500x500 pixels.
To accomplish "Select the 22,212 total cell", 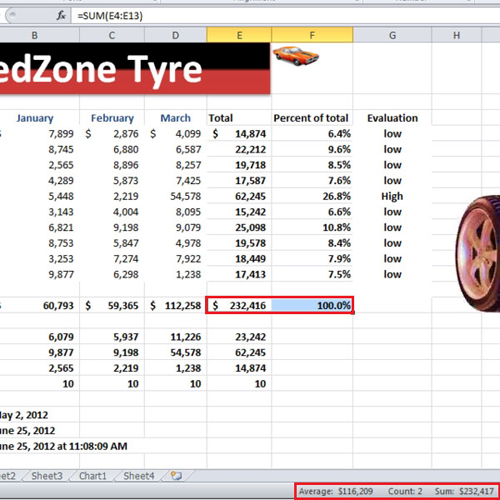I will (x=239, y=149).
